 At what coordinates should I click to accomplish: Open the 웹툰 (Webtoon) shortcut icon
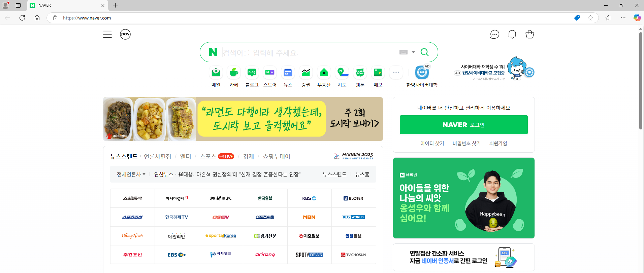360,72
